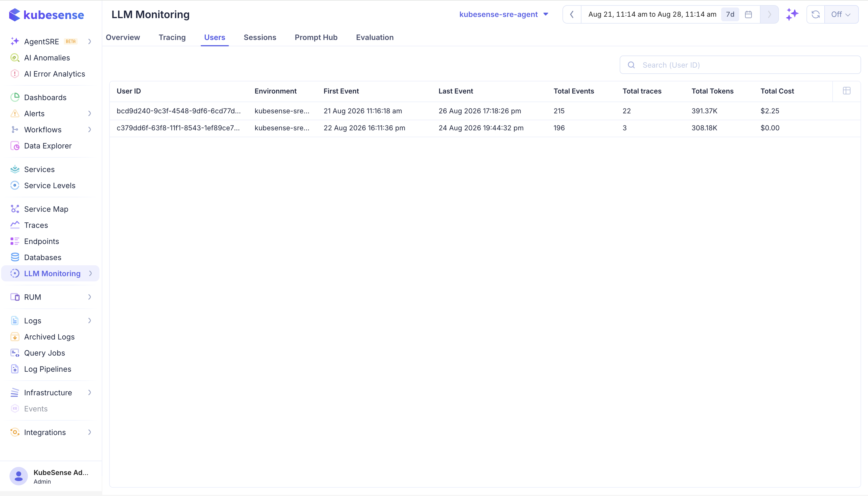Expand the Workflows submenu
Screen dimensions: 868x496
point(90,129)
